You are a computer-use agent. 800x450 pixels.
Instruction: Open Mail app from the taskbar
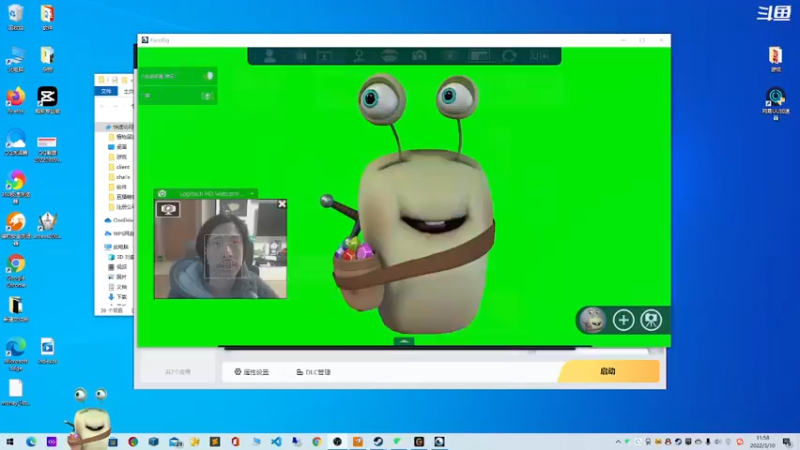[175, 442]
